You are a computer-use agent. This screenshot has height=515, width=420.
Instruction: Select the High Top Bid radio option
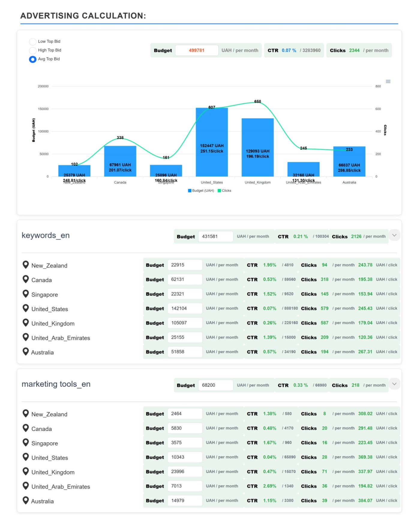(x=33, y=50)
